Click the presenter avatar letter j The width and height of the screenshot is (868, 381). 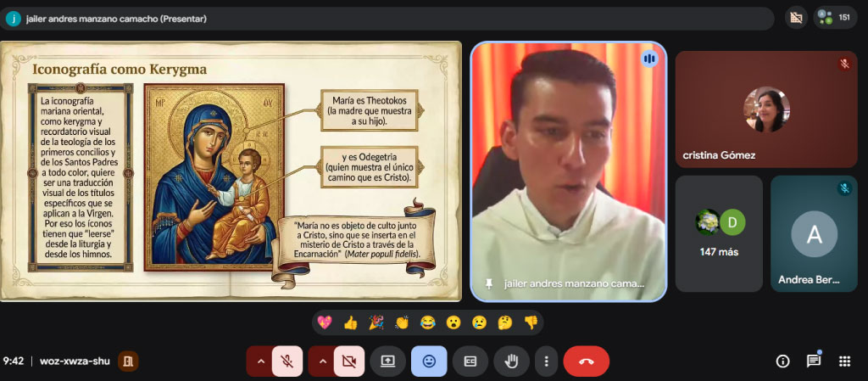(x=14, y=19)
